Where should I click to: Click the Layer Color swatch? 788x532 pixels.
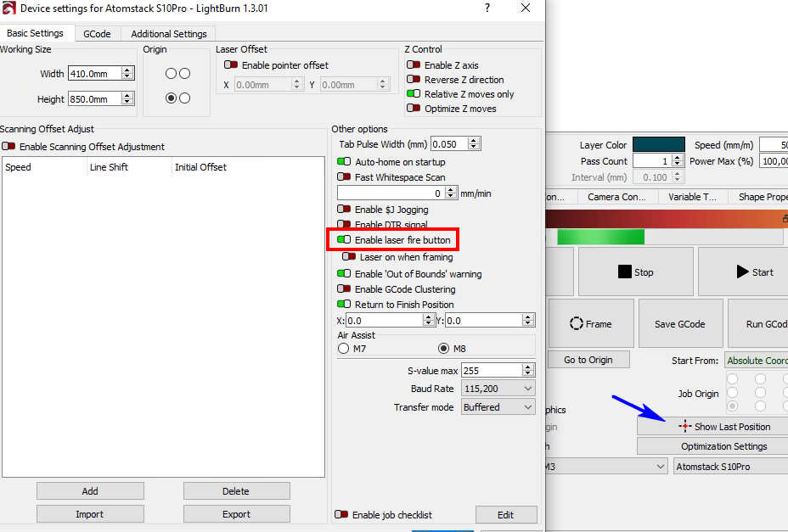[658, 145]
